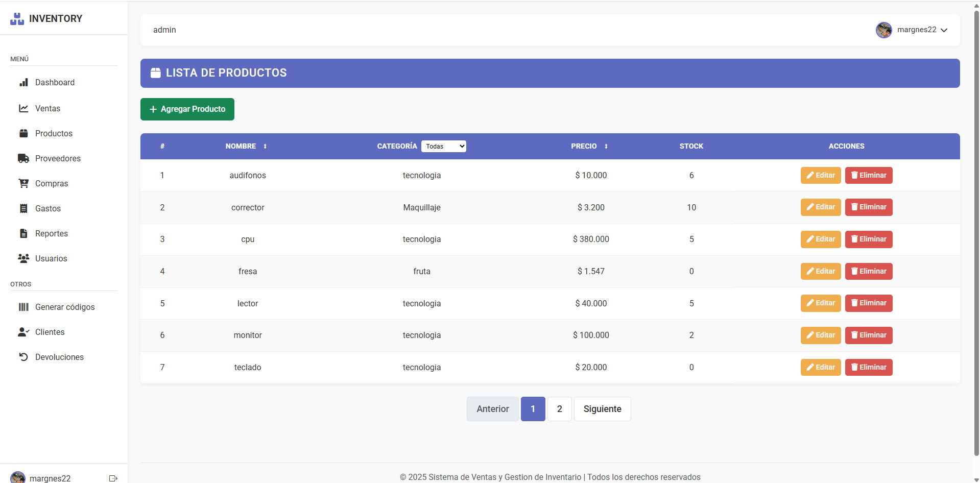Viewport: 980px width, 483px height.
Task: Click the Gastos receipt icon
Action: 23,208
